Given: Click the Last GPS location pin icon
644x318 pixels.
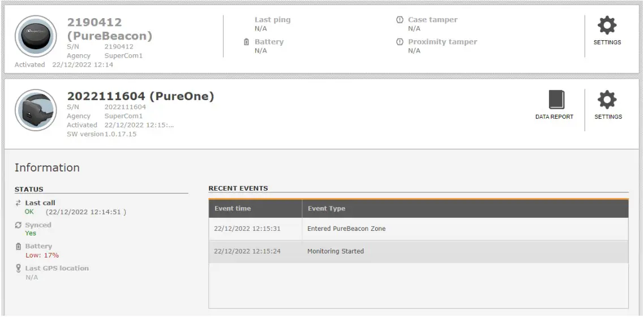Looking at the screenshot, I should pos(18,268).
